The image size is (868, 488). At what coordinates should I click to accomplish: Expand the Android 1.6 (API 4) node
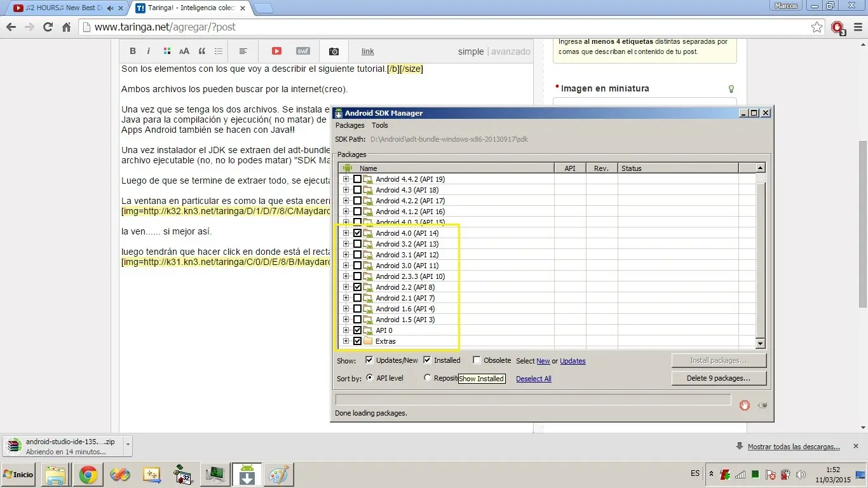(346, 309)
